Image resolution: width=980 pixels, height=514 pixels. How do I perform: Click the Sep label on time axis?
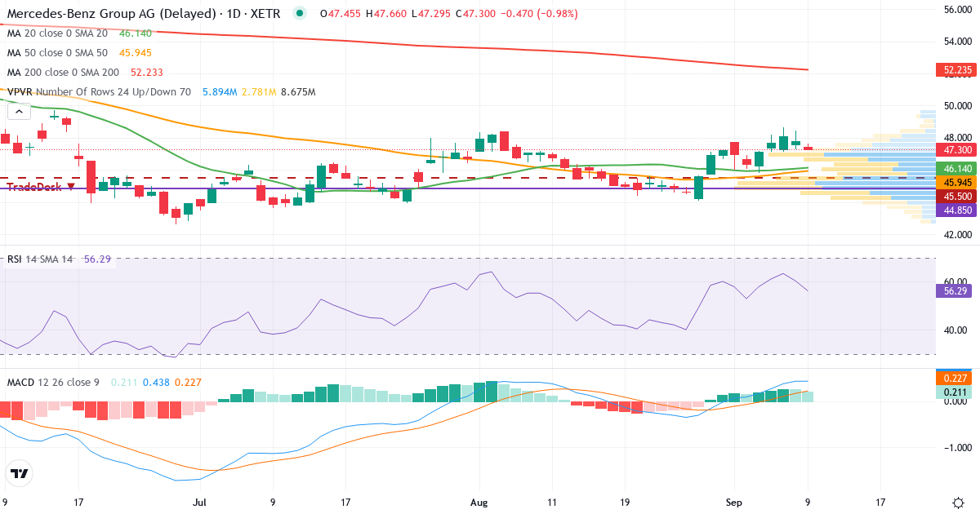(734, 502)
